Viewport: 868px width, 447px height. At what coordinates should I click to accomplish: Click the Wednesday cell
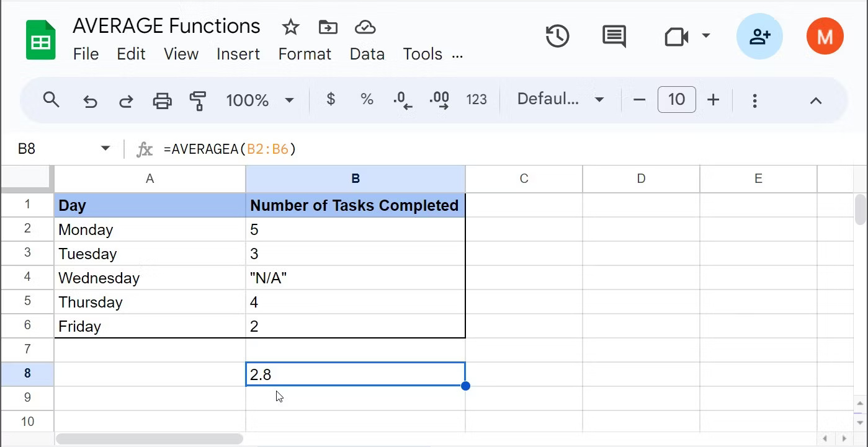[150, 278]
